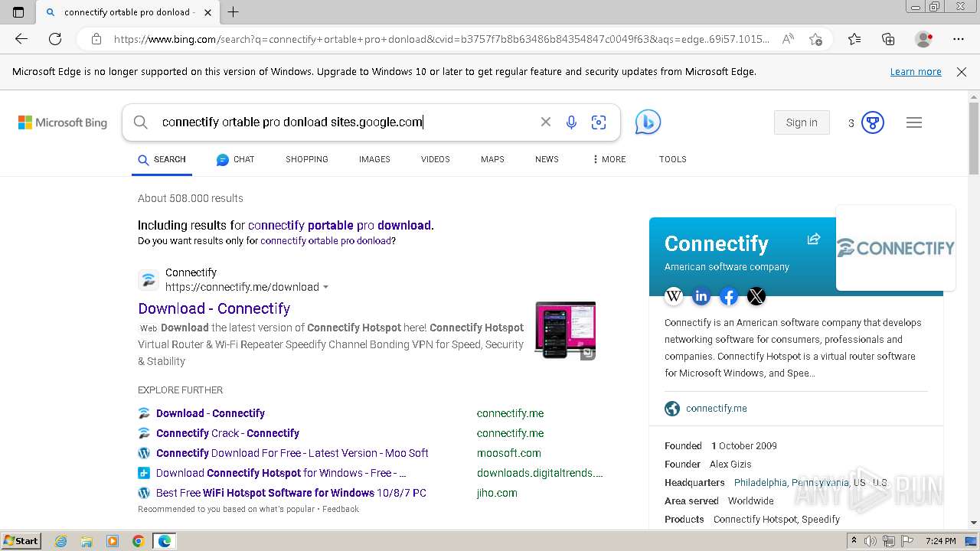Open Connectify Crack - Connectify link
The height and width of the screenshot is (551, 980).
pos(227,433)
